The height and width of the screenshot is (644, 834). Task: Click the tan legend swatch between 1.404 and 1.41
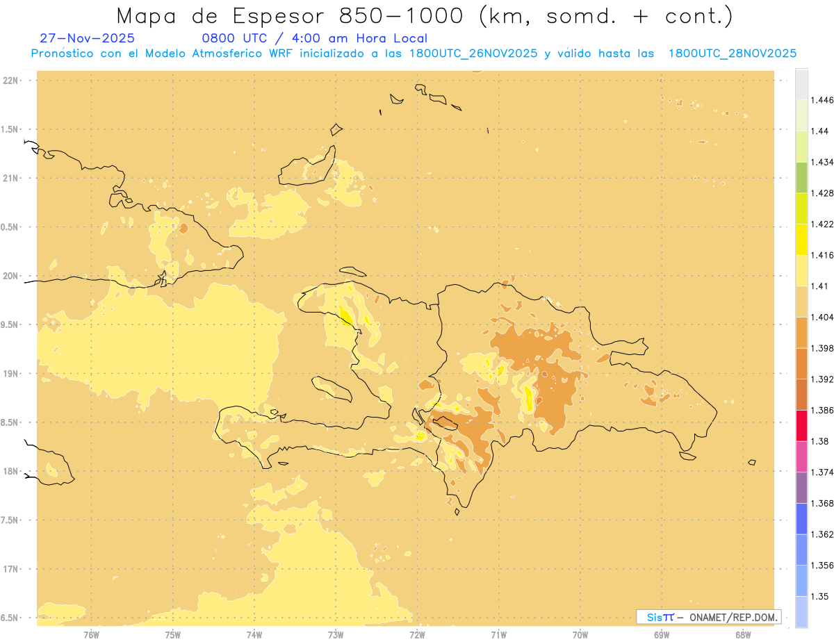point(801,302)
